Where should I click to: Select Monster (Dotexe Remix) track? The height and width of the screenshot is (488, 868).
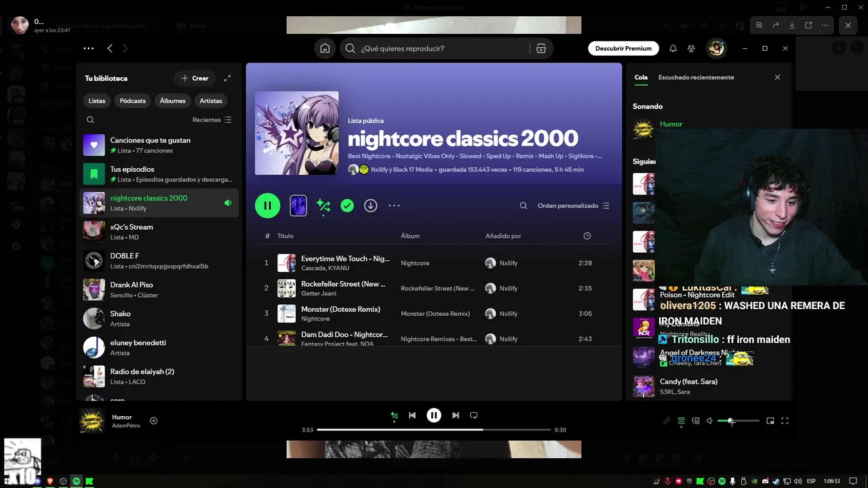434,314
